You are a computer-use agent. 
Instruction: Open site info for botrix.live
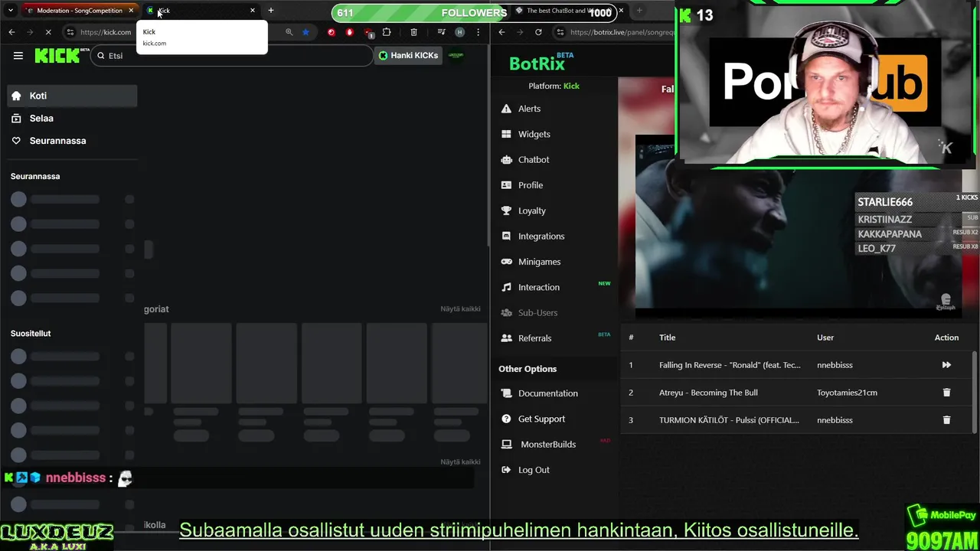(x=560, y=32)
